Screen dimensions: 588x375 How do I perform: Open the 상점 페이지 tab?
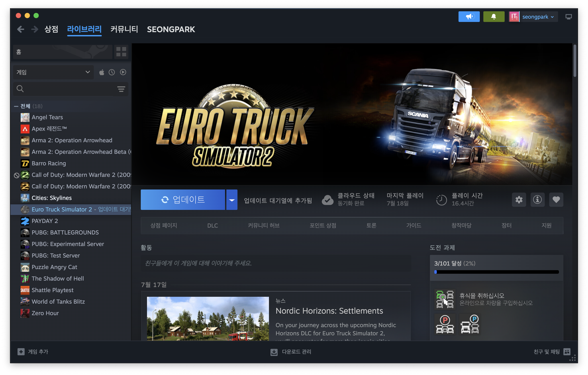(x=164, y=226)
